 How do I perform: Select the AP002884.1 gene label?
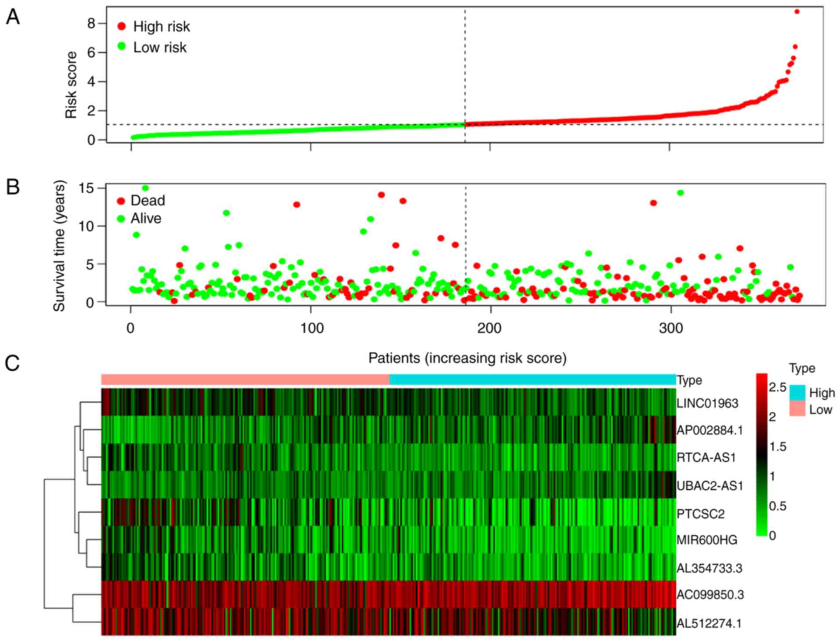pos(710,430)
